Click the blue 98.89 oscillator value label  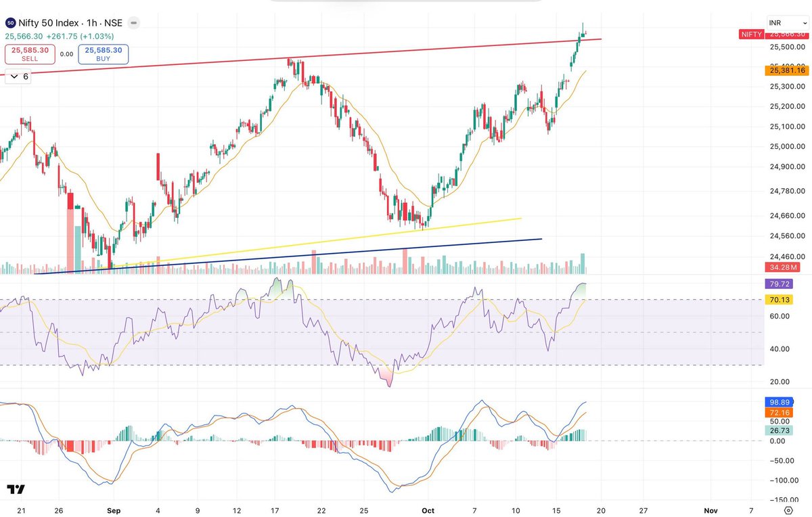(x=778, y=402)
